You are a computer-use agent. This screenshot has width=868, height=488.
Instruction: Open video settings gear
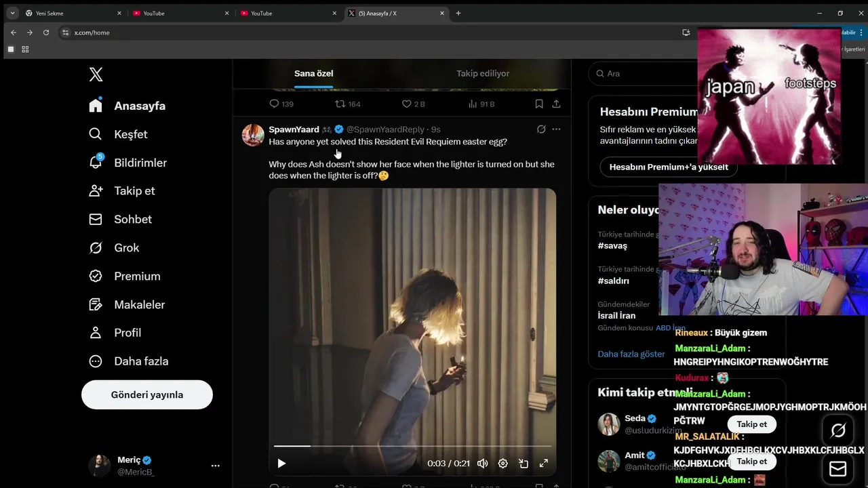[x=502, y=464]
